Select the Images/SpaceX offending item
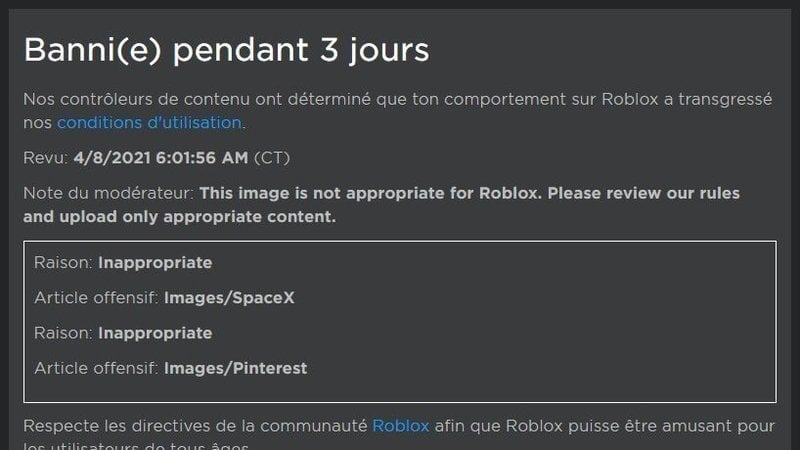The width and height of the screenshot is (800, 450). 229,297
